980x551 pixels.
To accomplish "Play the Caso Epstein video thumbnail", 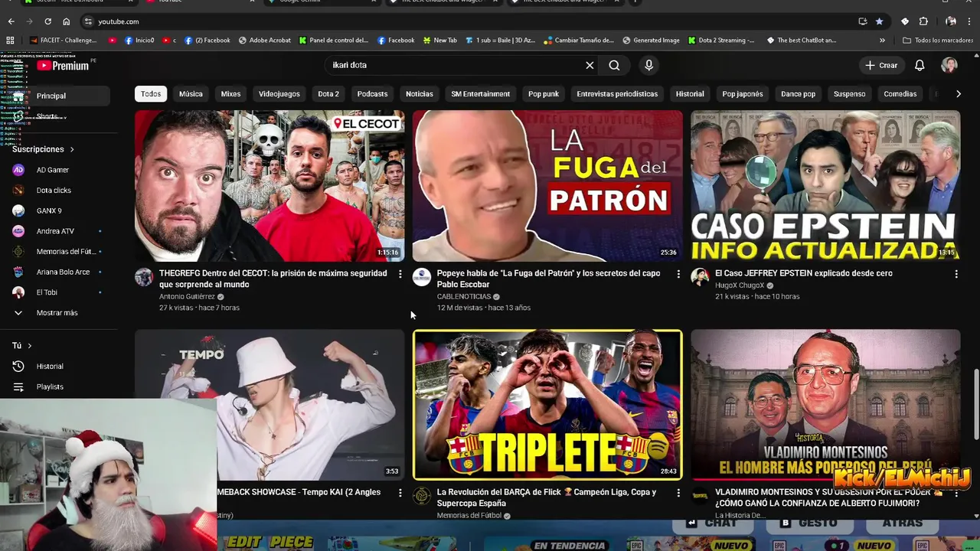I will [x=825, y=186].
